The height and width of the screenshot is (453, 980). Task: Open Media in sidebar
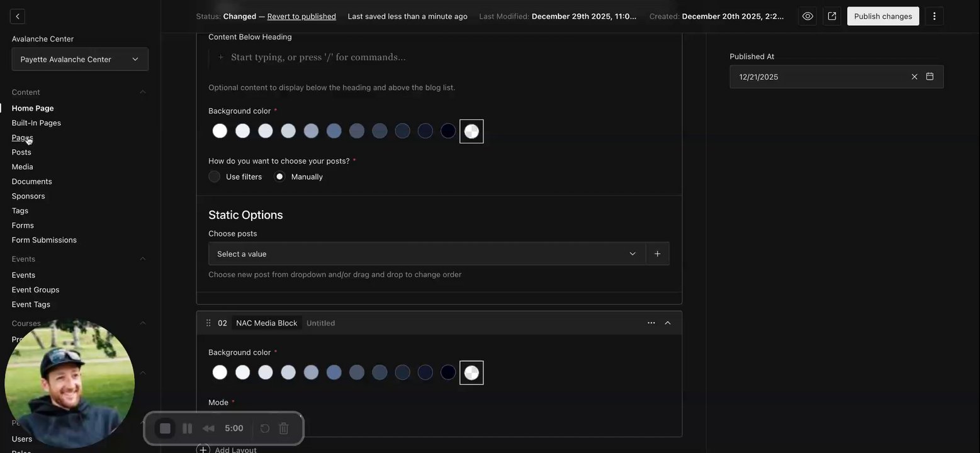pos(22,167)
